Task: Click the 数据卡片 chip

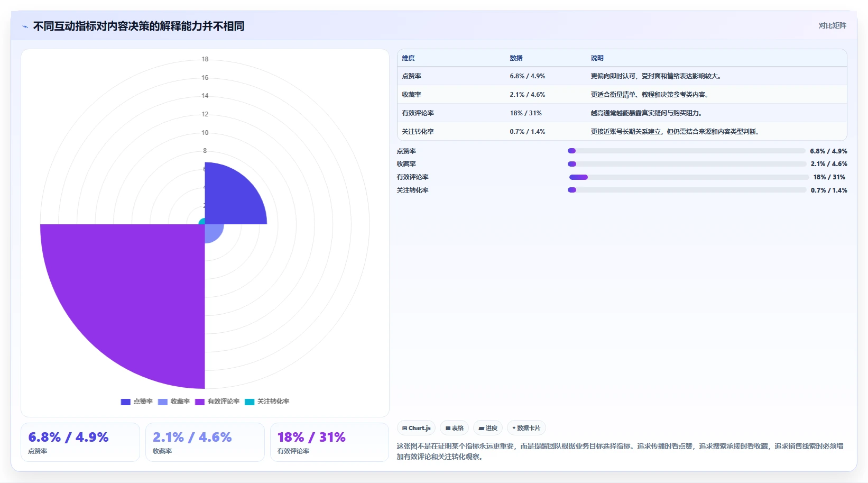Action: point(526,428)
